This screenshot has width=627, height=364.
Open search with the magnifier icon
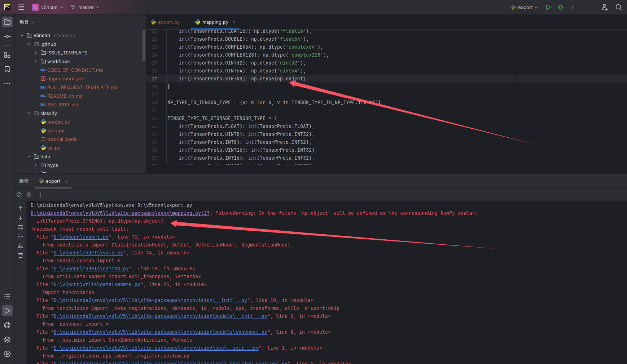(619, 7)
